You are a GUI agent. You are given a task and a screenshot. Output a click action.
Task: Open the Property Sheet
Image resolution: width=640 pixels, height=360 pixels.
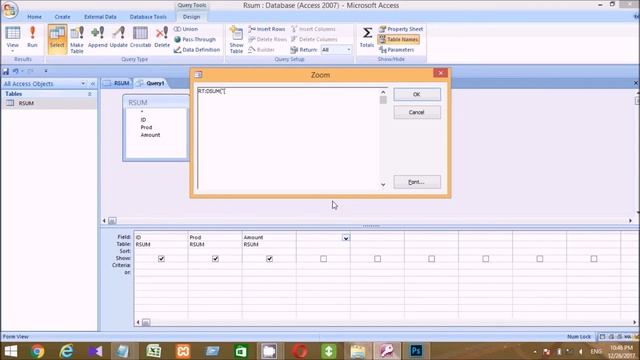tap(401, 29)
